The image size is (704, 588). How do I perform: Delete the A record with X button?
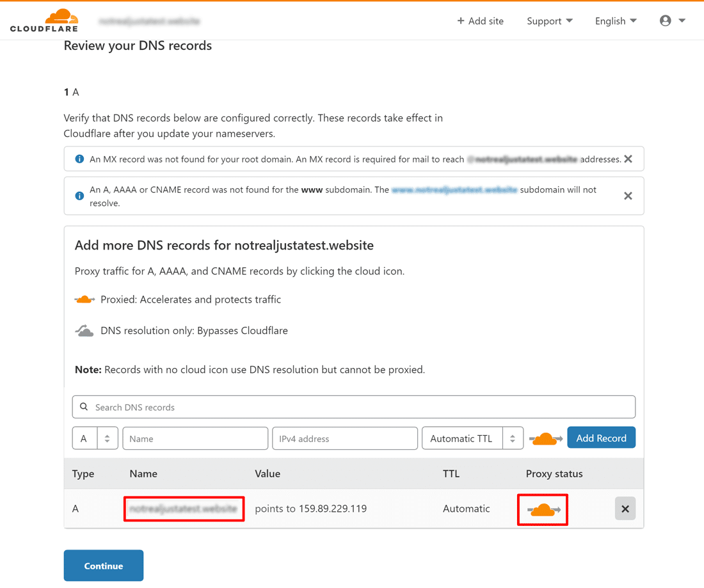tap(625, 509)
